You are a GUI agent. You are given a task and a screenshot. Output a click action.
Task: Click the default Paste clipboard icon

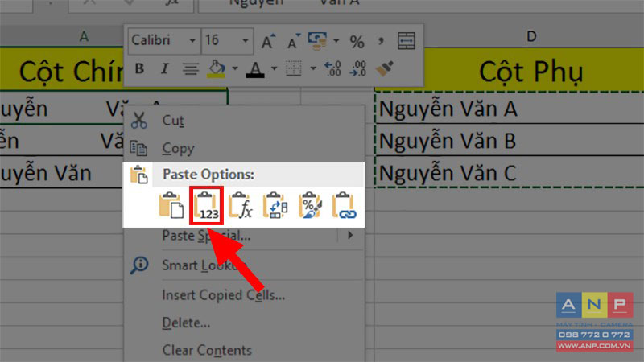coord(171,206)
